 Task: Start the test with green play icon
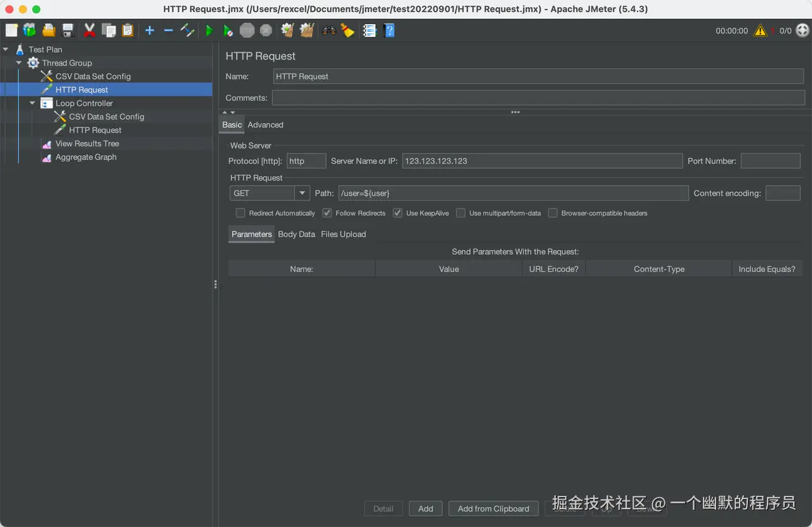[x=209, y=30]
